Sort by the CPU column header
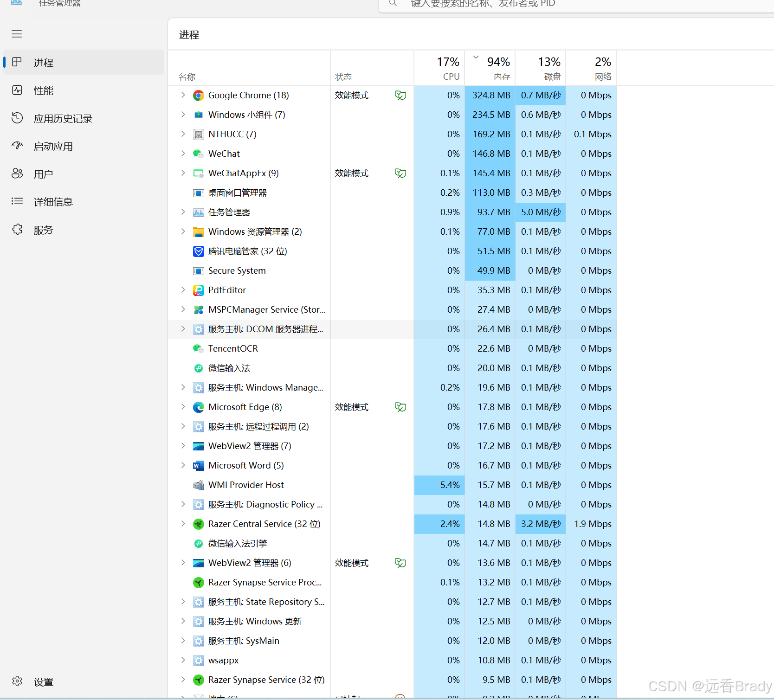Image resolution: width=774 pixels, height=700 pixels. (x=439, y=68)
